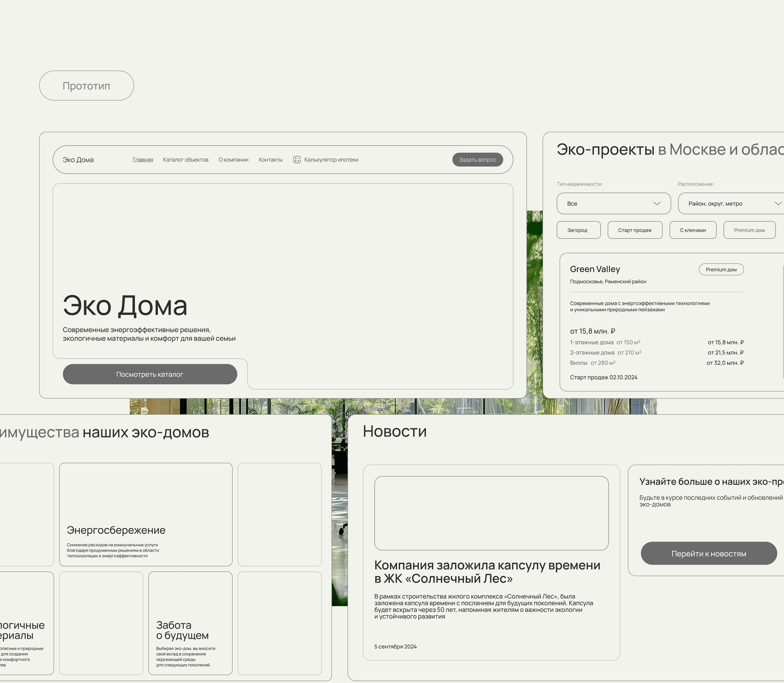The image size is (784, 683).
Task: Open the 'Главная' nav item
Action: (143, 160)
